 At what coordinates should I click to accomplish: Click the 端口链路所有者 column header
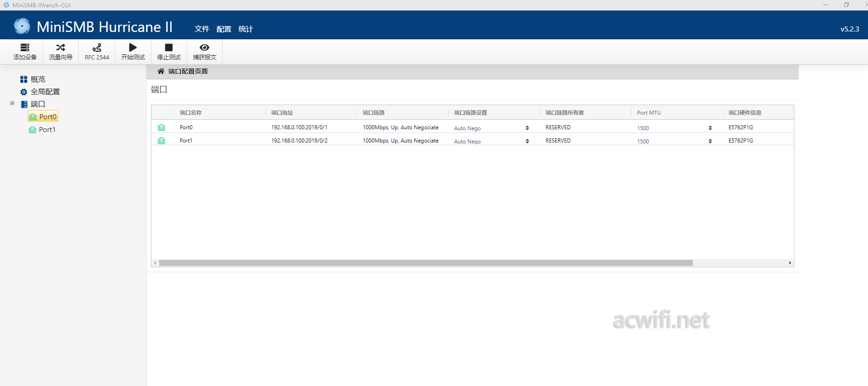point(565,113)
